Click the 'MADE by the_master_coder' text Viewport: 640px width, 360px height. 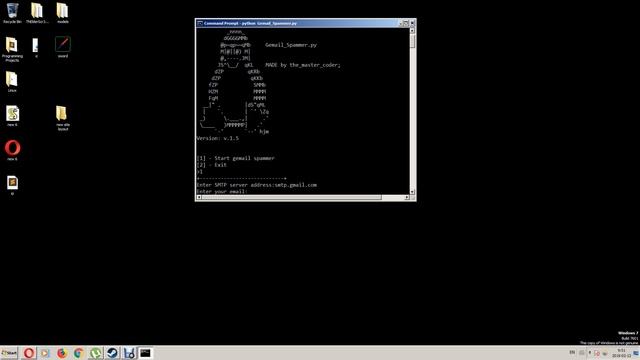(x=302, y=65)
